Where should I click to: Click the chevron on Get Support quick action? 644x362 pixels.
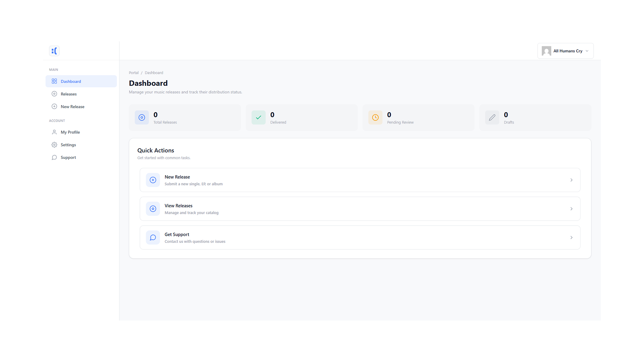pos(572,238)
